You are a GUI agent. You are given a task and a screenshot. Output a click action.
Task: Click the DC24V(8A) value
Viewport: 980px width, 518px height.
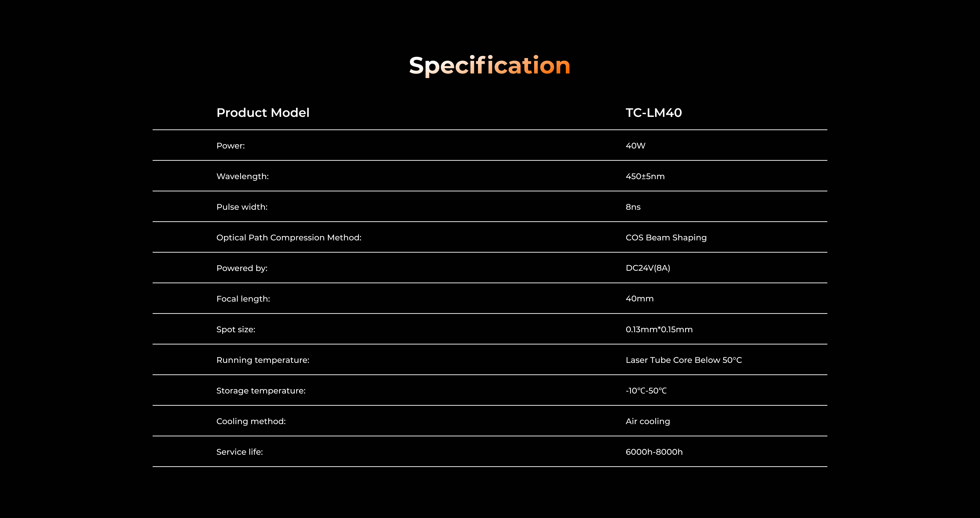click(647, 268)
